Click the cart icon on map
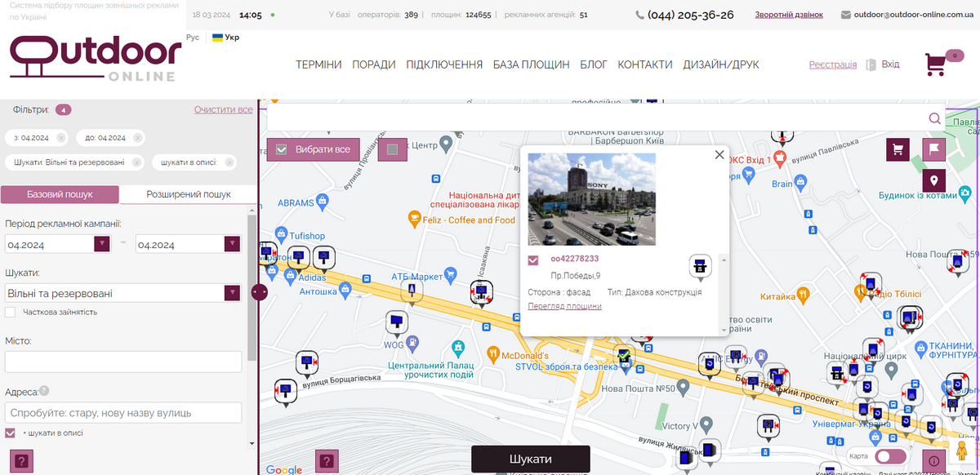 [x=898, y=149]
